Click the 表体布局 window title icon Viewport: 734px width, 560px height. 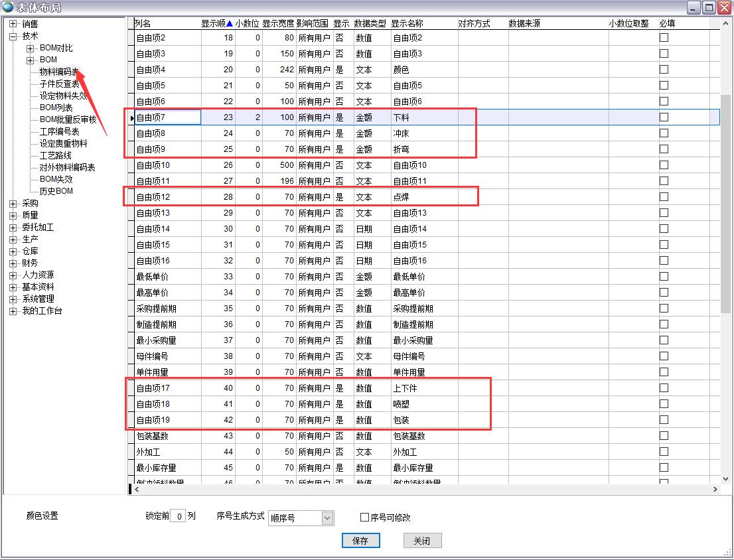pyautogui.click(x=8, y=7)
